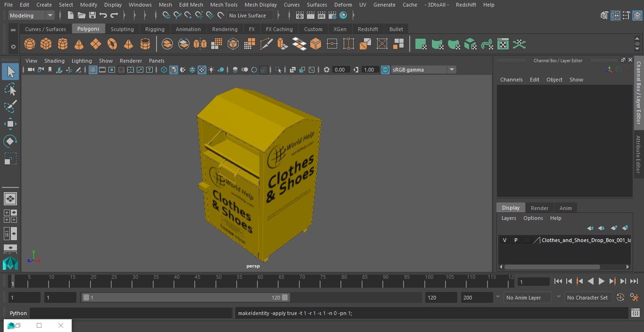The width and height of the screenshot is (644, 332).
Task: Click the range slider bar
Action: click(186, 298)
